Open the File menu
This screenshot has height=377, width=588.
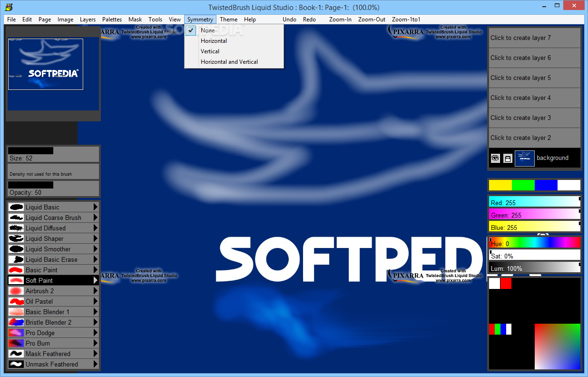pos(11,20)
